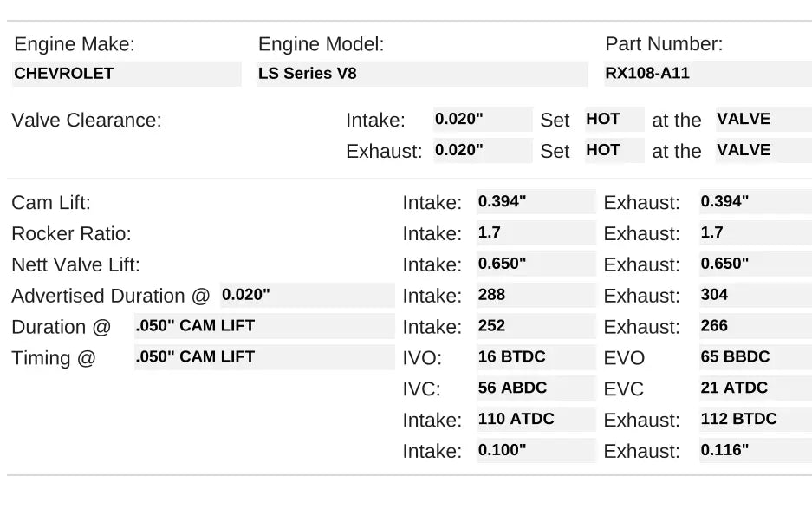812x509 pixels.
Task: Edit the Intake valve clearance value
Action: pyautogui.click(x=483, y=120)
